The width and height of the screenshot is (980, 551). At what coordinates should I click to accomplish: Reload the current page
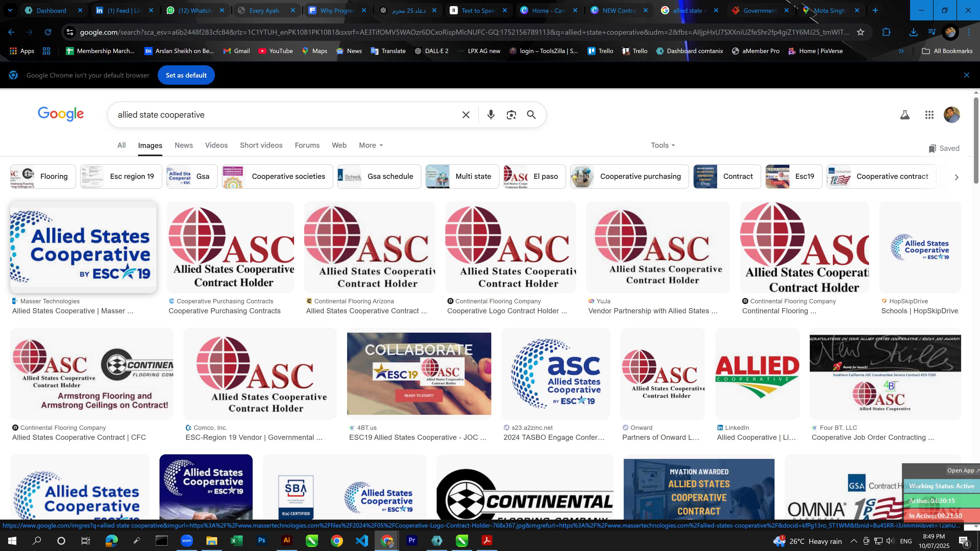point(48,32)
